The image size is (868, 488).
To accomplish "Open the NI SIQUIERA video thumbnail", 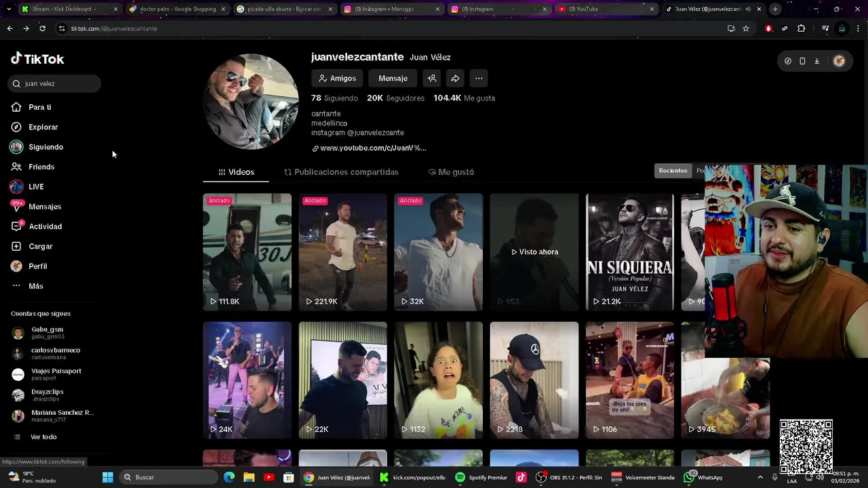I will click(630, 252).
